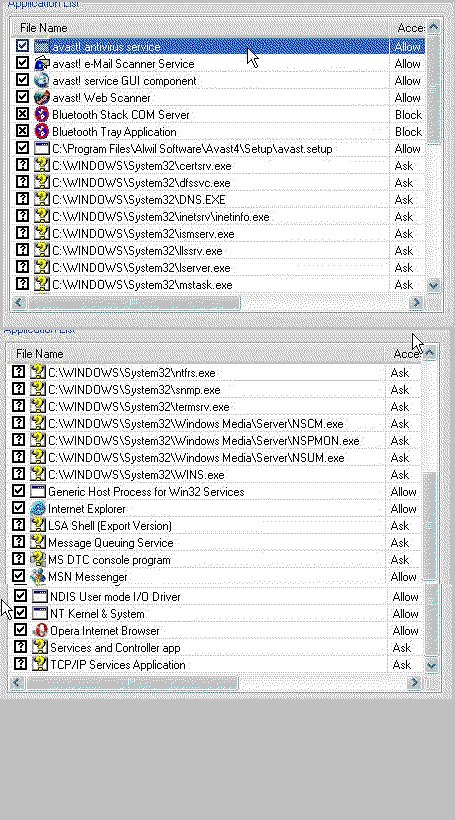Click the LSA Shell icon
Viewport: 455px width, 820px height.
point(38,526)
